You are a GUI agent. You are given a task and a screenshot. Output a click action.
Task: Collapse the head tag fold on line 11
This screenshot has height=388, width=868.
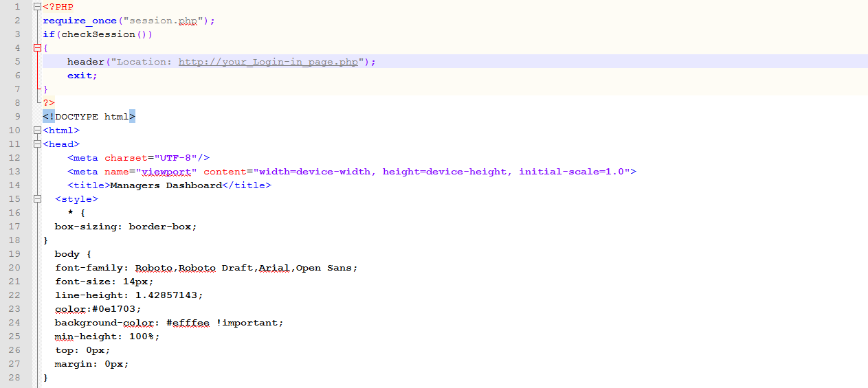[x=37, y=144]
